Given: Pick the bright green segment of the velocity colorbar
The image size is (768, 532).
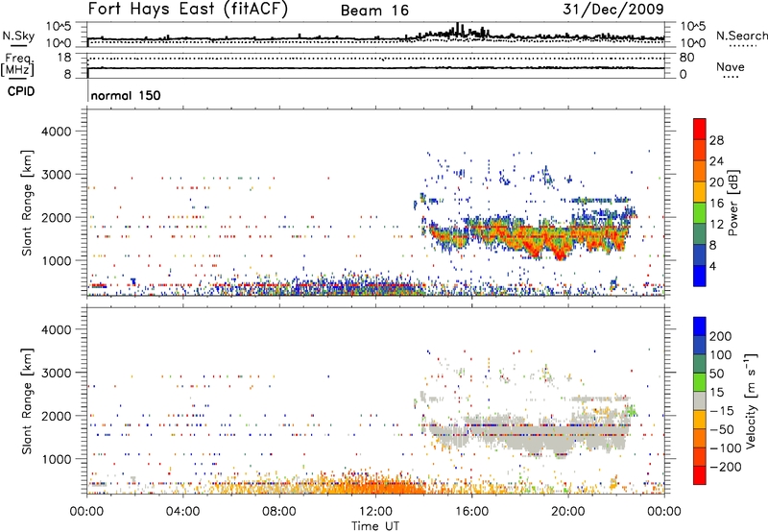Looking at the screenshot, I should coord(700,382).
